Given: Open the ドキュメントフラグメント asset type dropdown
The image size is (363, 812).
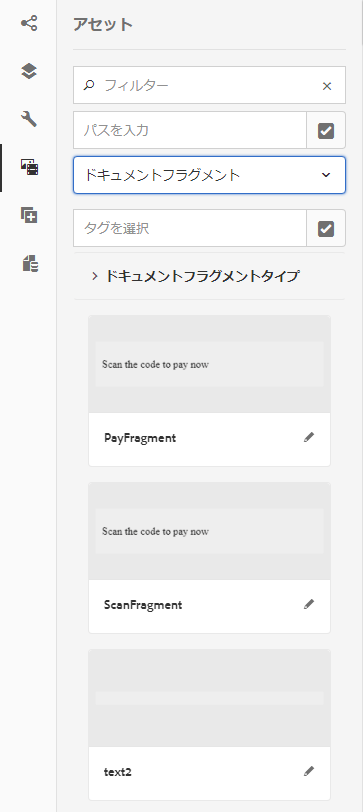Looking at the screenshot, I should coord(209,175).
